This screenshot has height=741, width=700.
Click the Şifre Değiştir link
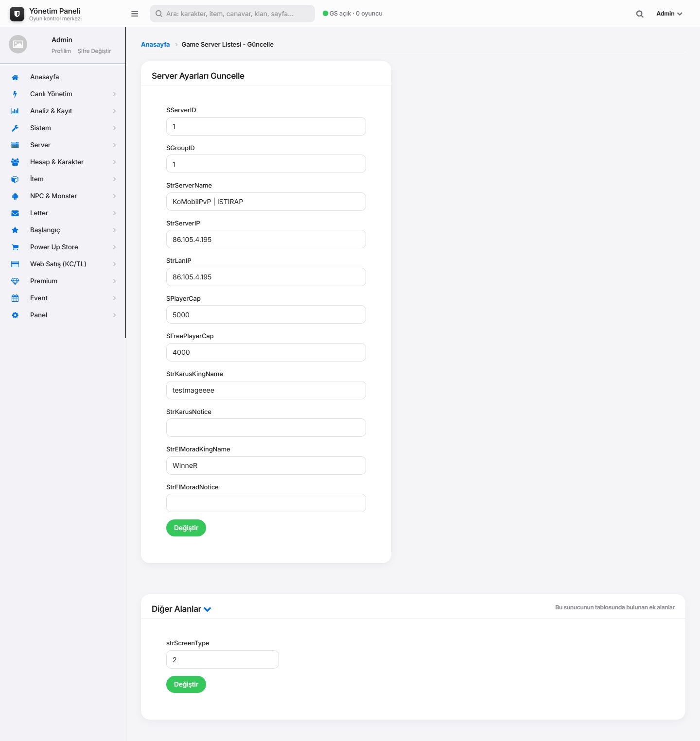coord(94,51)
